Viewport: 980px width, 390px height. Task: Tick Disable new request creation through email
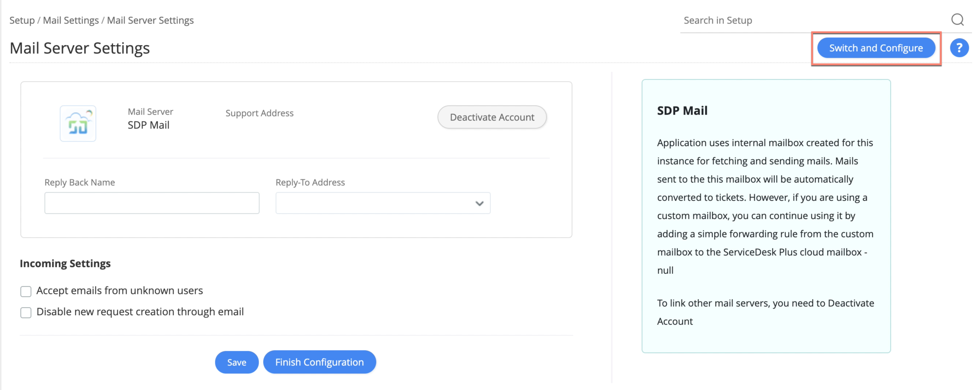(x=26, y=312)
